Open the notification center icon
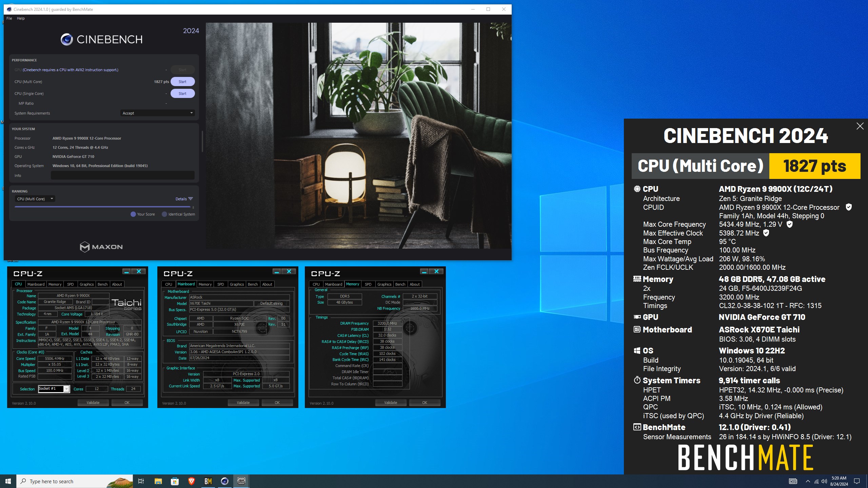 coord(857,481)
